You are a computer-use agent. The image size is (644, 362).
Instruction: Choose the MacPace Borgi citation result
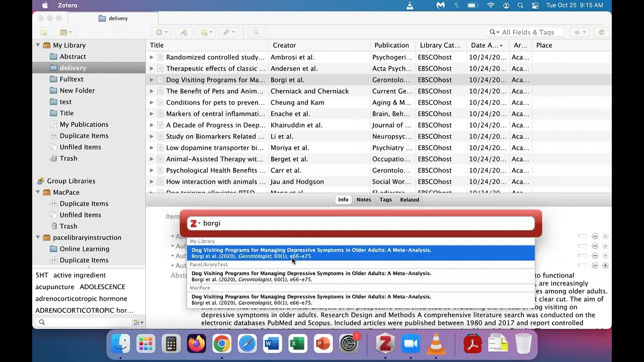[361, 300]
